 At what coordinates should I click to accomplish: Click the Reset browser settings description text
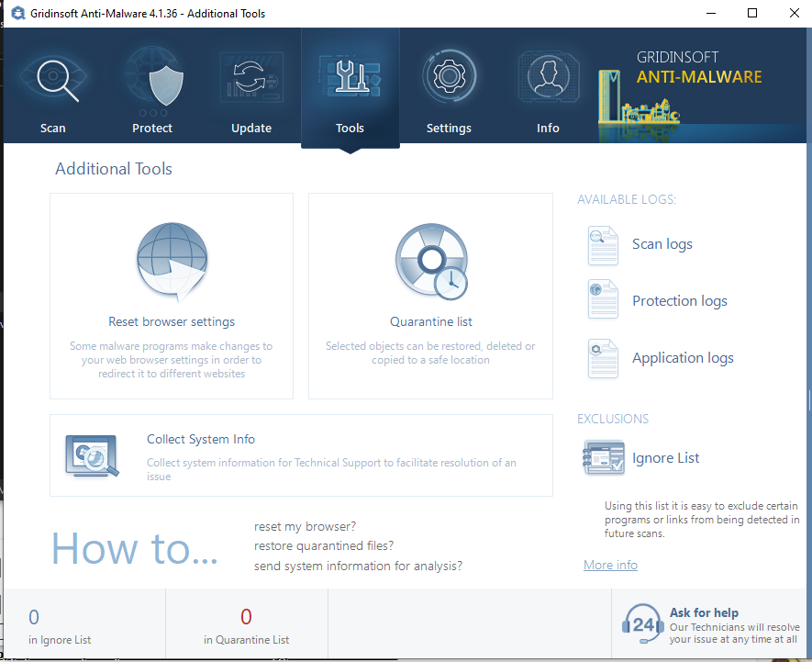(x=172, y=360)
